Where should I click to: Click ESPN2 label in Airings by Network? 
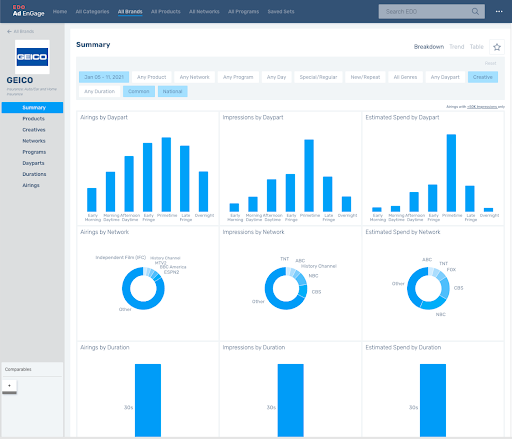[x=171, y=272]
